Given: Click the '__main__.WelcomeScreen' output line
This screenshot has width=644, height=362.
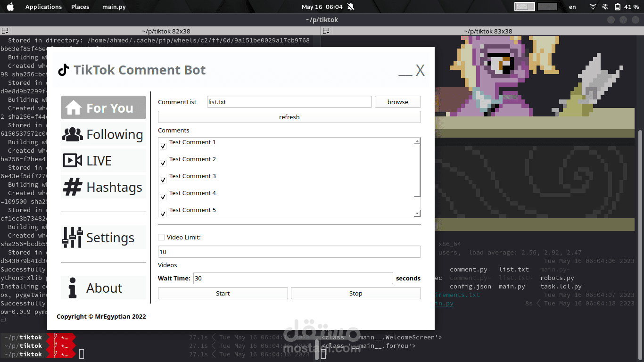Looking at the screenshot, I should [x=382, y=337].
